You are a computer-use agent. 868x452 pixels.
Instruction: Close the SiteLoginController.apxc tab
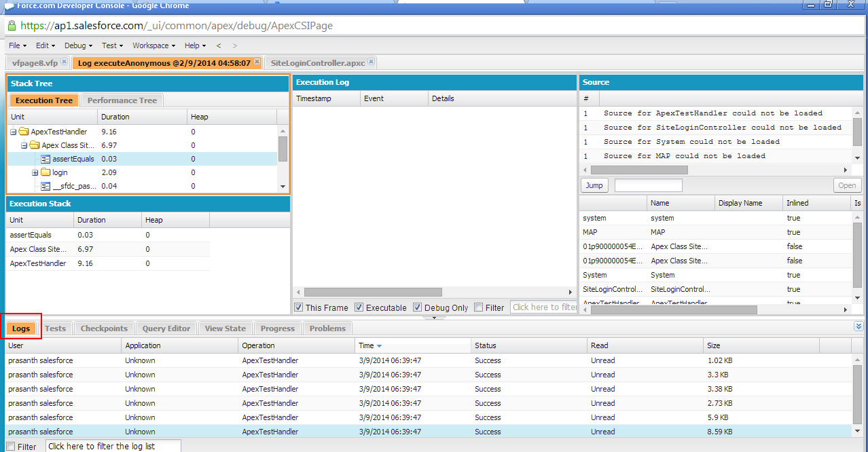(372, 62)
